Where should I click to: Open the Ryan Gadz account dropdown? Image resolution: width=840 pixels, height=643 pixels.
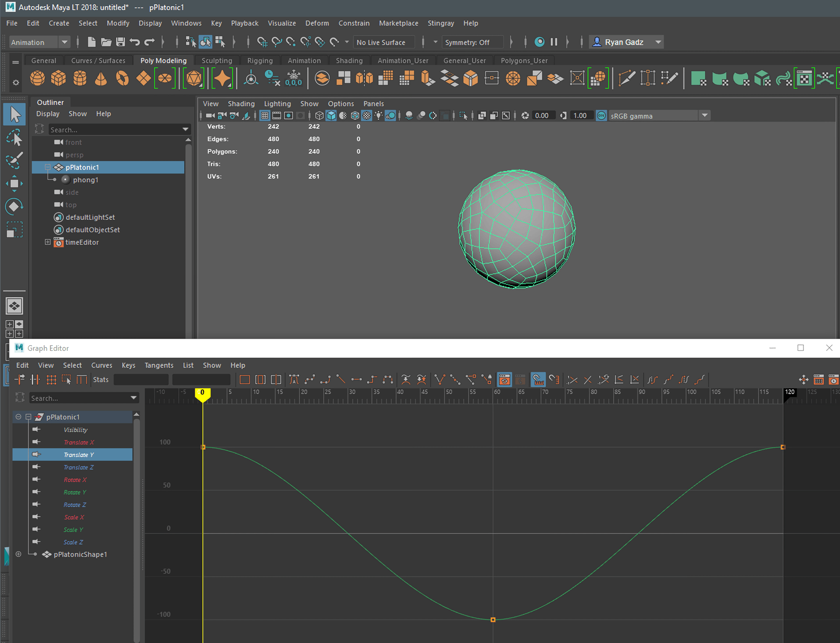click(x=658, y=42)
